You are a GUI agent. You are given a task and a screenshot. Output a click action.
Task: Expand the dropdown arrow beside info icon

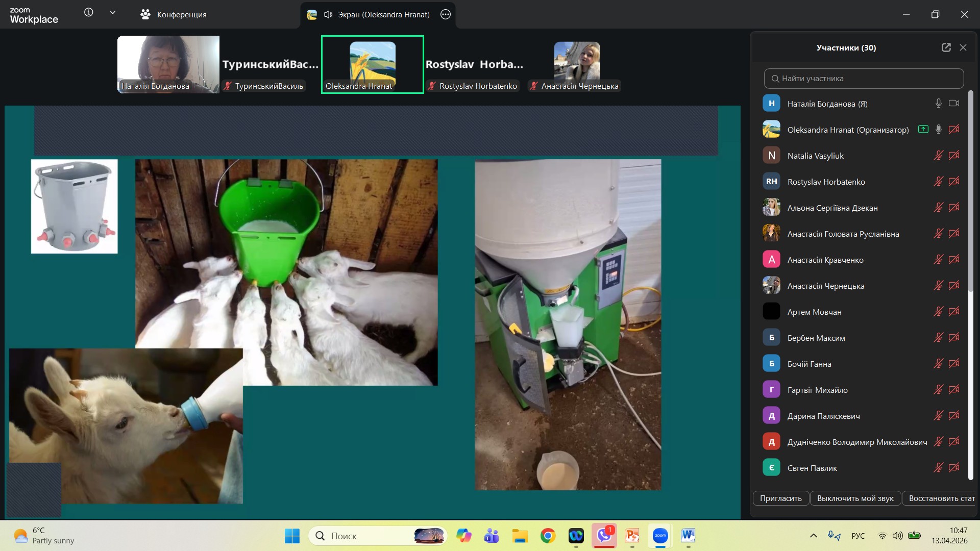point(113,13)
